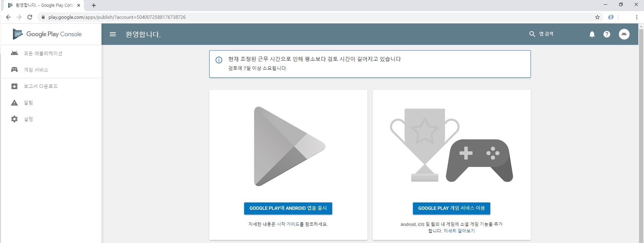Click notice headline about 검토 시간이 길어지고
Image resolution: width=644 pixels, height=243 pixels.
coord(314,59)
